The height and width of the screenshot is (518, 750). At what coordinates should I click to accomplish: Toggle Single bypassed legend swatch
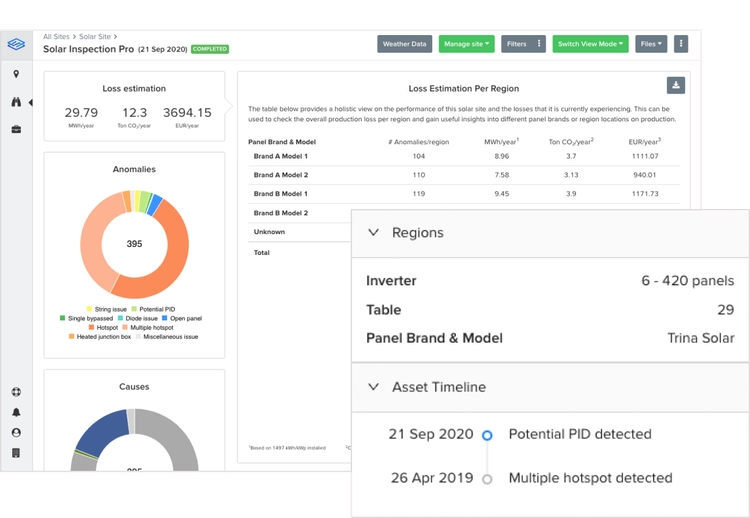[x=62, y=318]
